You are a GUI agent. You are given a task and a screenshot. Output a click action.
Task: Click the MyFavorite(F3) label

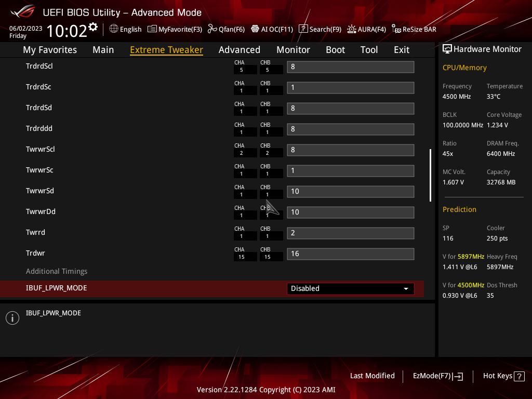[180, 30]
